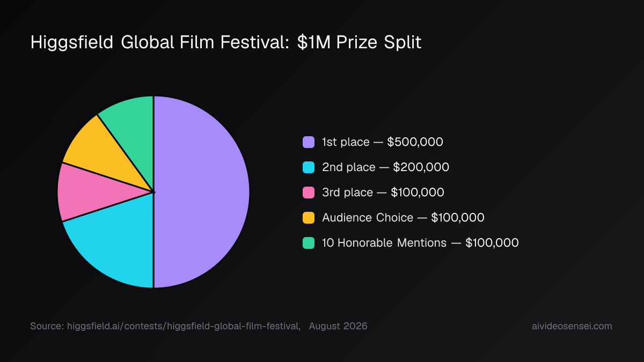Click the '3rd place — $100,000' legend label
Image resolution: width=644 pixels, height=362 pixels.
(383, 193)
